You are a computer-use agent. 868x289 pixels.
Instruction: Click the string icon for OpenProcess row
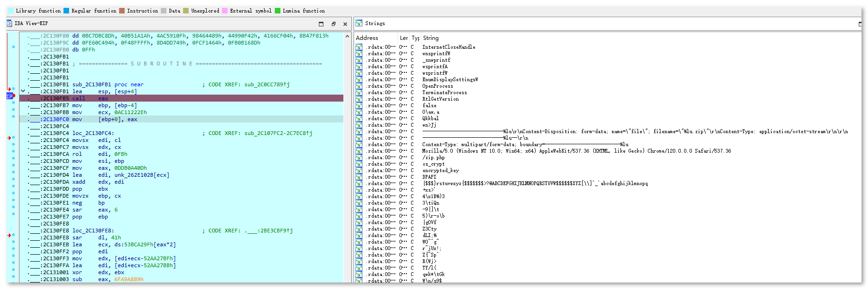click(359, 86)
